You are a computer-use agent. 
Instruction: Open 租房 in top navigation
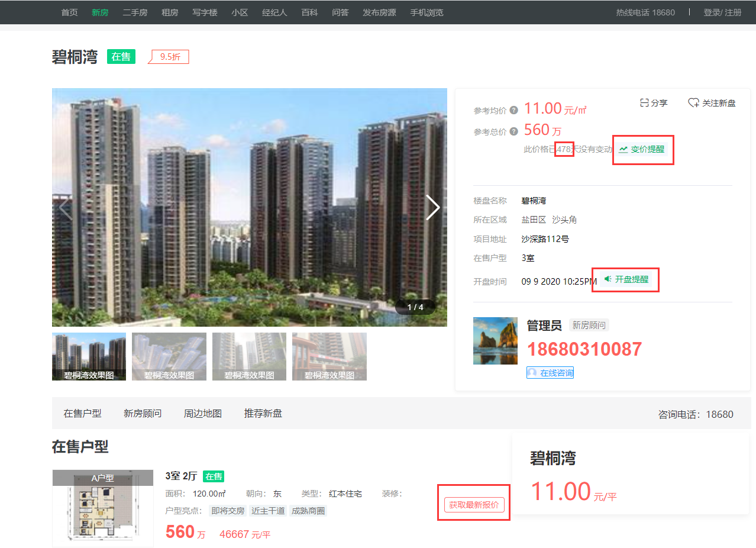[170, 12]
